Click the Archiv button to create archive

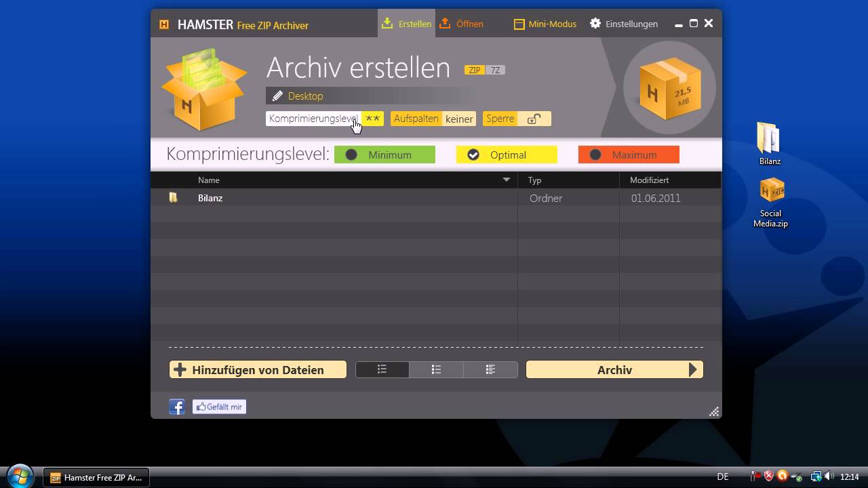click(x=614, y=369)
